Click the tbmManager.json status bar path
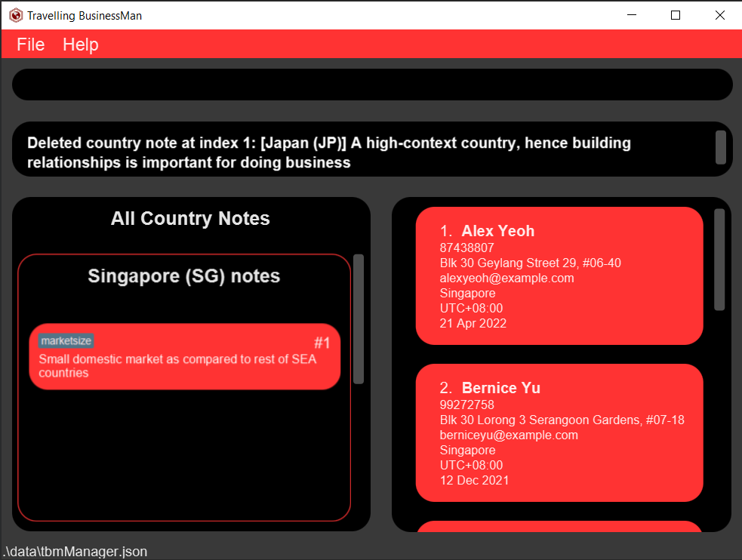Viewport: 742px width, 560px height. pyautogui.click(x=75, y=552)
